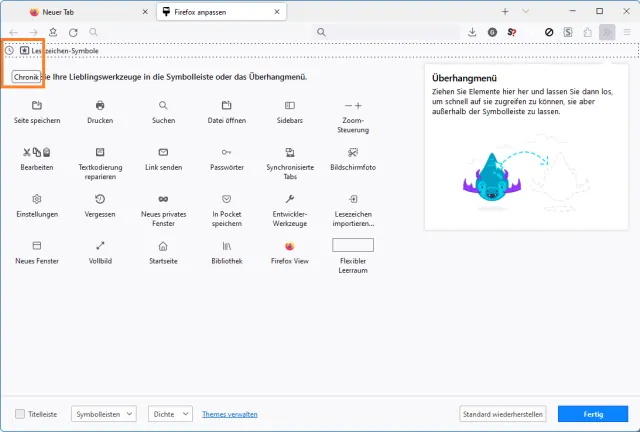
Task: Click the Firefox View icon
Action: click(290, 246)
